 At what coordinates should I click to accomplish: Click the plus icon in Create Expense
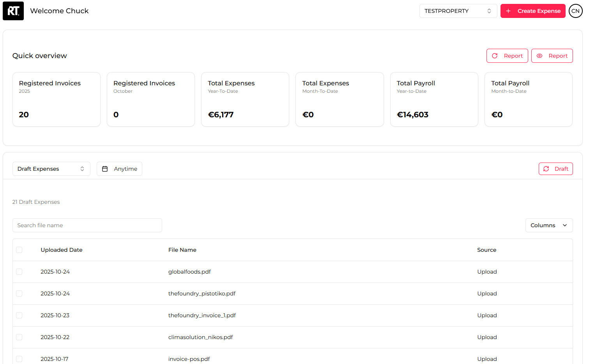click(508, 11)
